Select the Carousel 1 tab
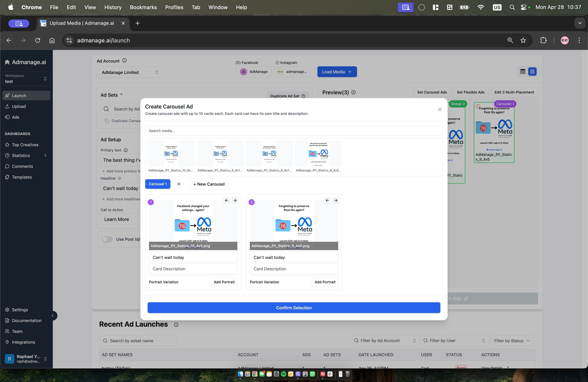Screen dimensions: 588x382 pyautogui.click(x=158, y=184)
